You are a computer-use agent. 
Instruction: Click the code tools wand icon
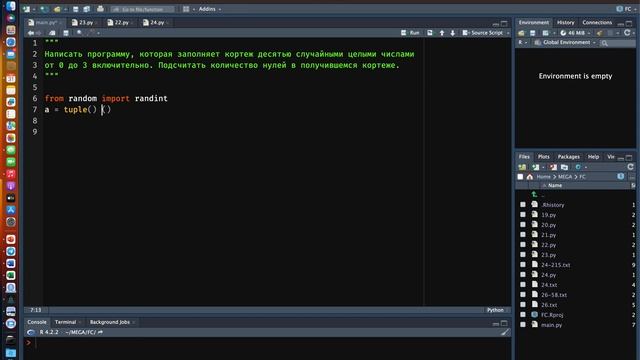91,33
